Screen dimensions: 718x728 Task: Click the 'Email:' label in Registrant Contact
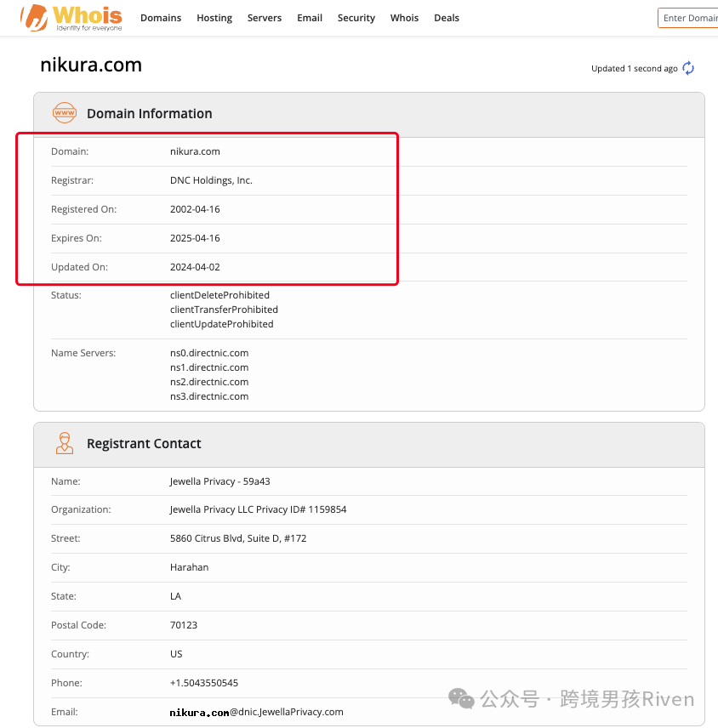pyautogui.click(x=64, y=712)
